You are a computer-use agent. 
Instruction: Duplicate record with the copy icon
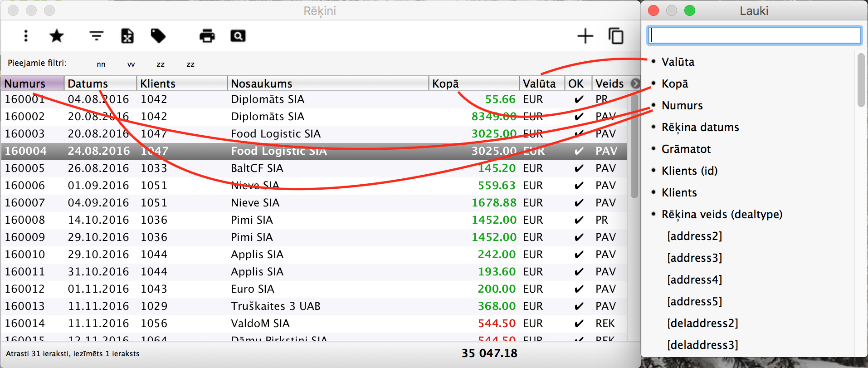point(616,36)
